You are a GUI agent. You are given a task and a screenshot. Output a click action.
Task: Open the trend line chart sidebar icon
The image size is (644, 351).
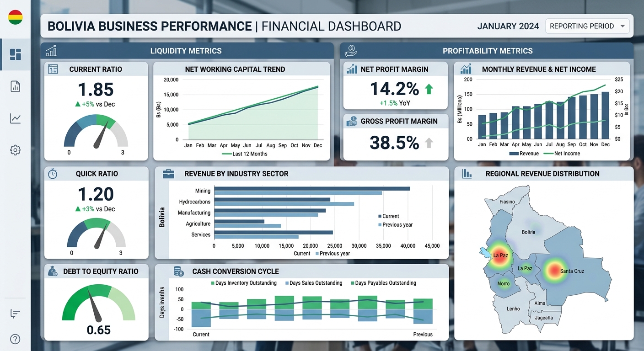15,119
